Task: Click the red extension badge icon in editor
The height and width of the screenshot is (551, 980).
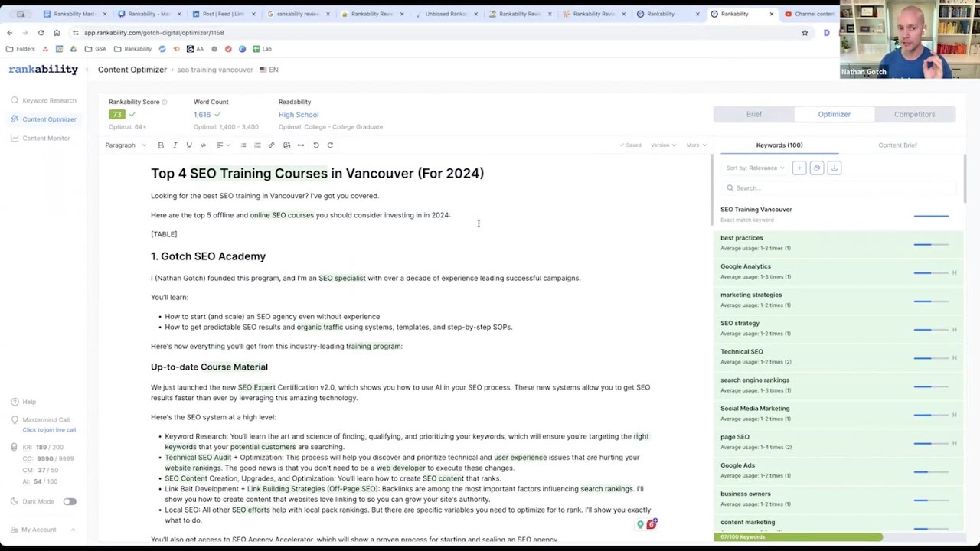Action: [x=652, y=524]
